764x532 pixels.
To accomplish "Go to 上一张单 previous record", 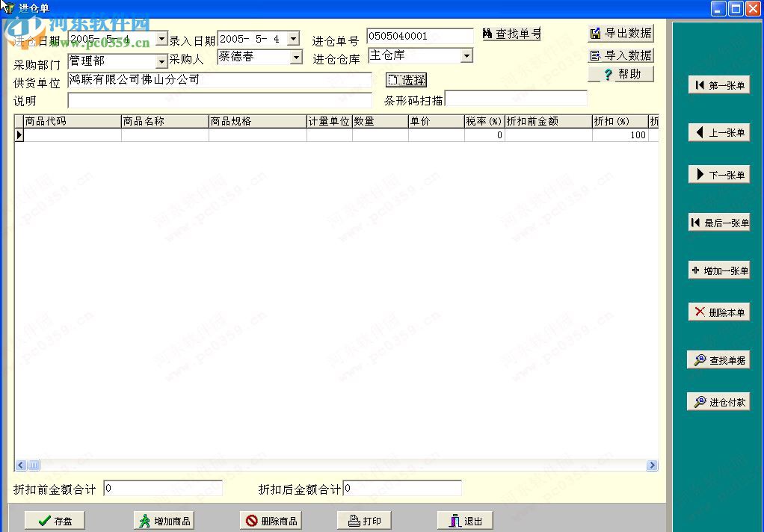I will coord(718,132).
